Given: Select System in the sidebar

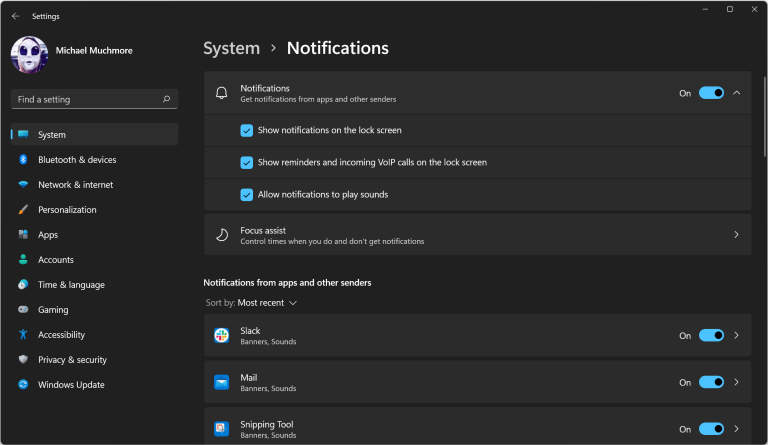Looking at the screenshot, I should (94, 134).
